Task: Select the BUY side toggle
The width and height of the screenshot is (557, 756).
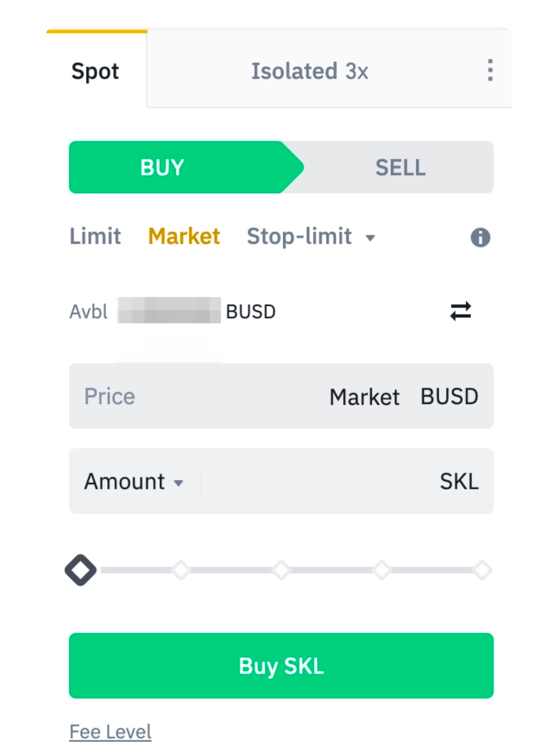Action: [162, 167]
